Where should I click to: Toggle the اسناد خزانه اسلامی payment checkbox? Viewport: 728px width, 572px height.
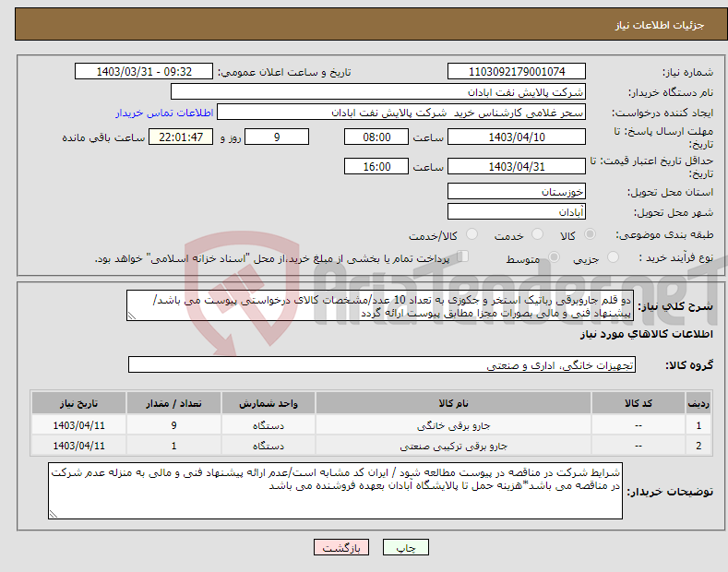[462, 256]
